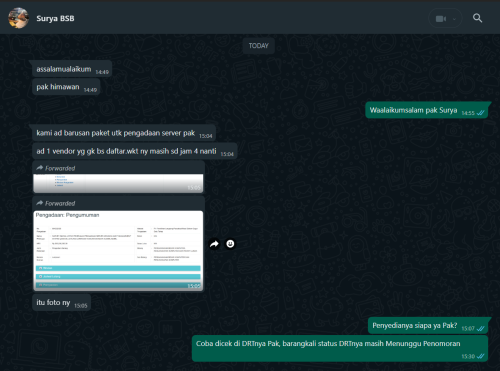Click read receipt ticks on the Waalaikumsalam message
The image size is (500, 371).
tap(480, 113)
